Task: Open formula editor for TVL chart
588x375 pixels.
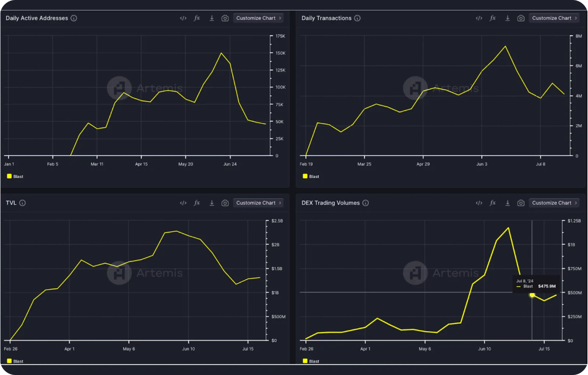Action: tap(197, 203)
